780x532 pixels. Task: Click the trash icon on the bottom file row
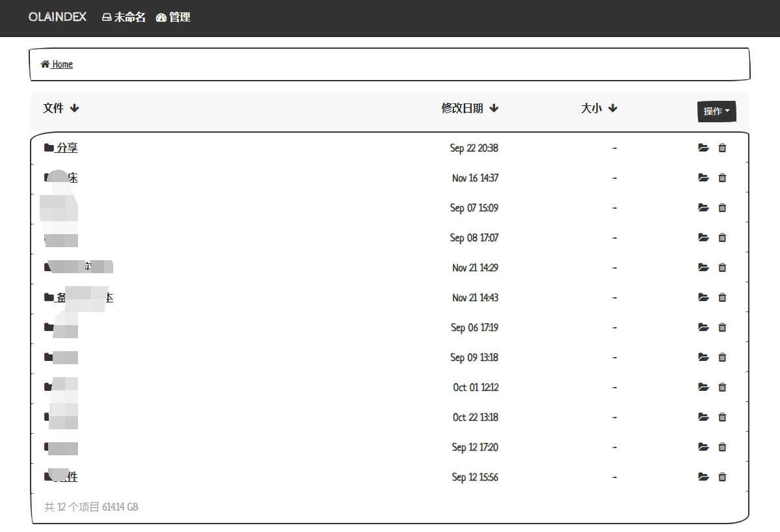[722, 477]
